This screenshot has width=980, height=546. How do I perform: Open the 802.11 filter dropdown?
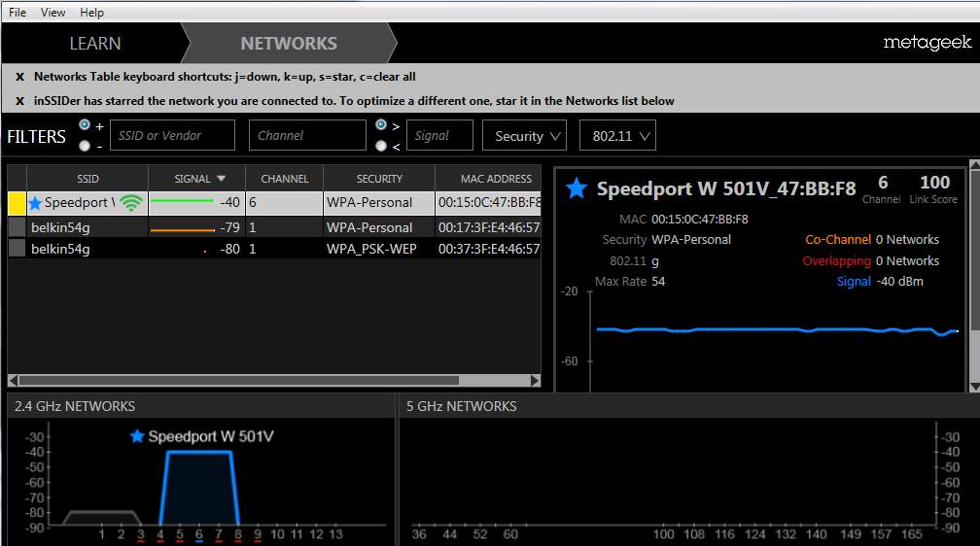[617, 135]
